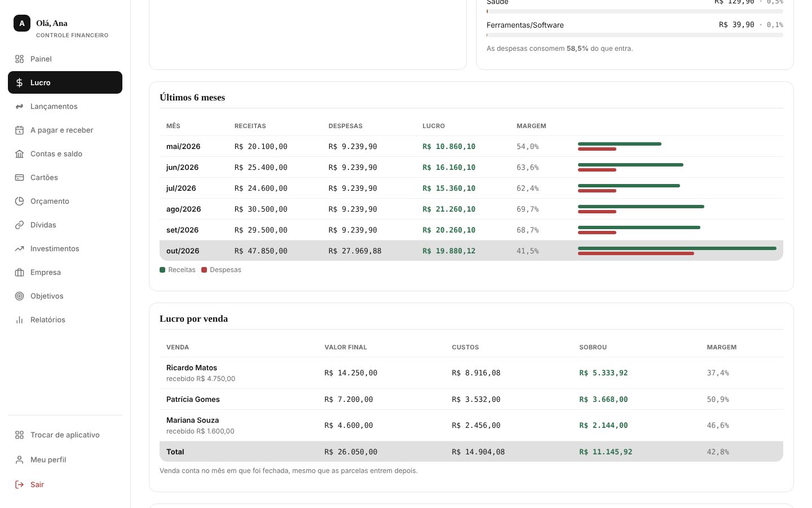Image resolution: width=812 pixels, height=508 pixels.
Task: Open the Contas e saldo bank icon
Action: [19, 154]
